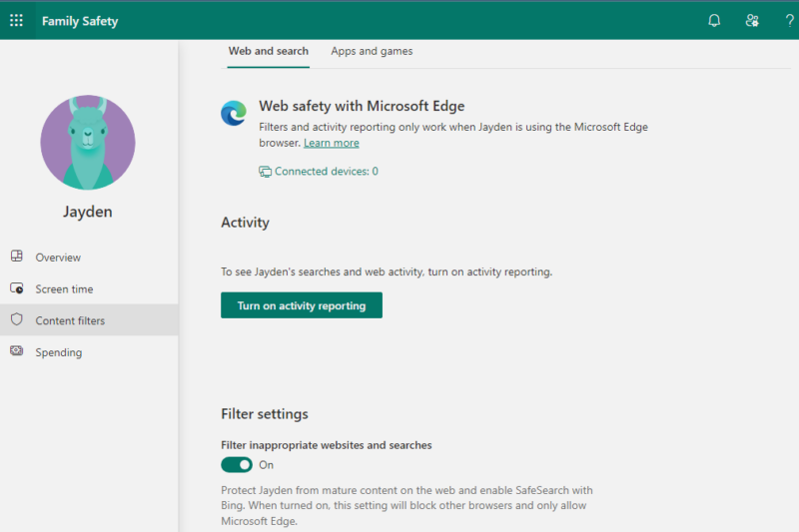Click the Screen time clock icon
The height and width of the screenshot is (532, 799).
point(17,288)
